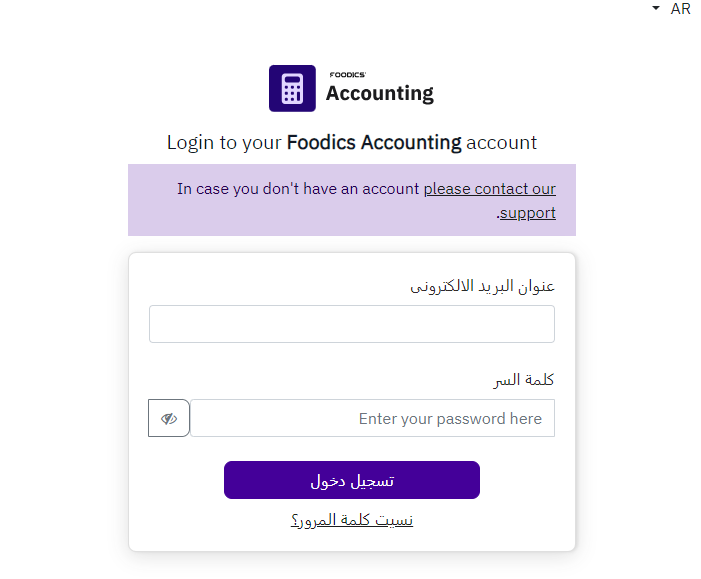Click the Accounting logo text
Viewport: 701px width, 579px height.
[380, 94]
